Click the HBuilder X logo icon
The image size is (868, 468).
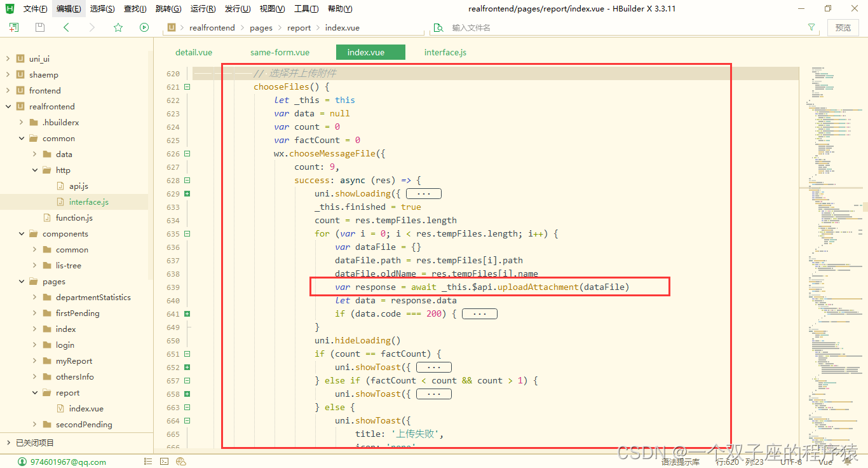pos(10,8)
